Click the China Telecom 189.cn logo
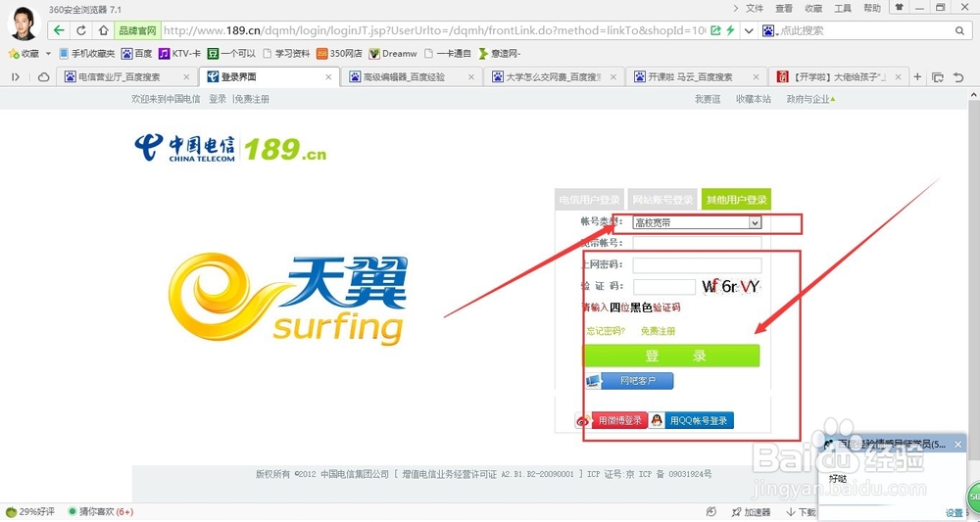Image resolution: width=980 pixels, height=522 pixels. pos(230,148)
